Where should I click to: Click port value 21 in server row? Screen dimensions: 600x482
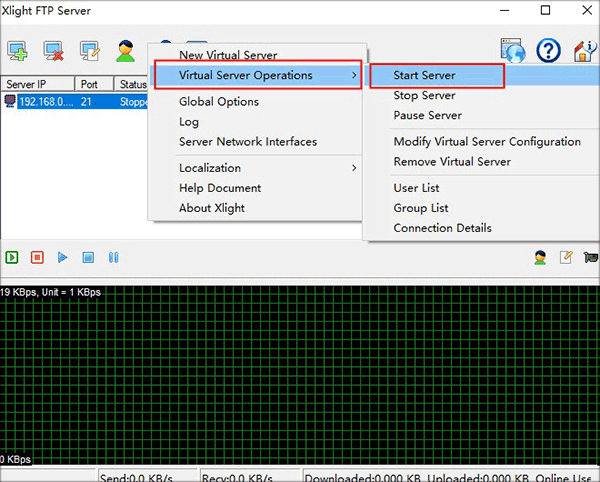pyautogui.click(x=86, y=101)
